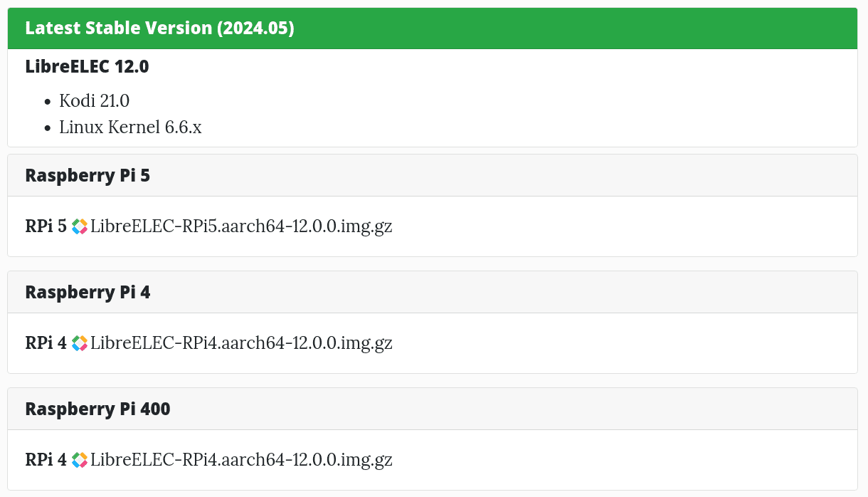Click the RPi 4 label under Raspberry Pi 400
This screenshot has height=497, width=868.
tap(46, 460)
